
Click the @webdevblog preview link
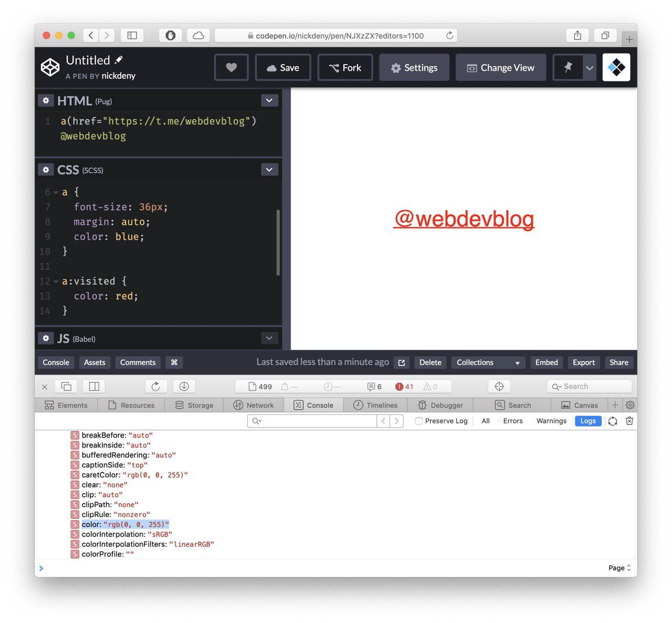[464, 219]
